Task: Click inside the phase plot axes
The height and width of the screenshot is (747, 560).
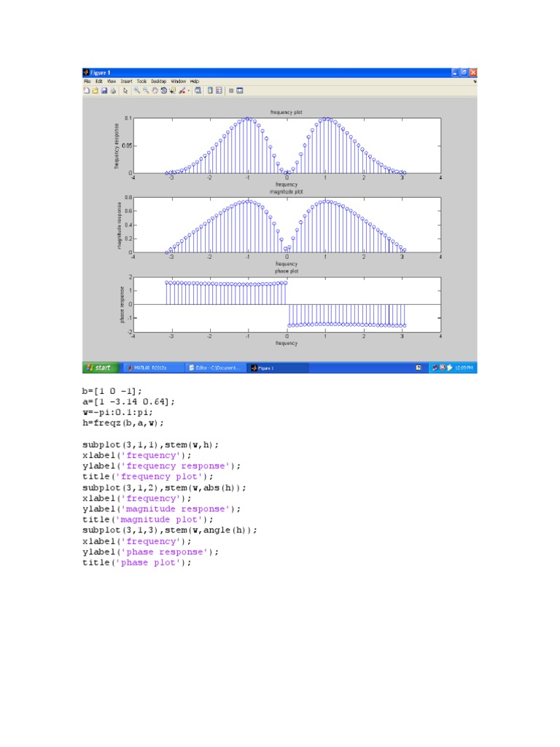Action: click(x=287, y=304)
